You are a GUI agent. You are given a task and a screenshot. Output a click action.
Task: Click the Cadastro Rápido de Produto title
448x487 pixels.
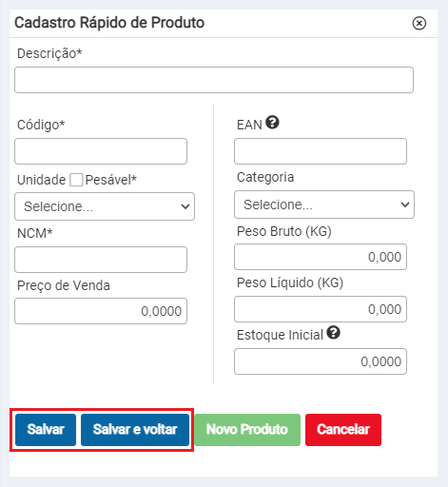coord(109,23)
